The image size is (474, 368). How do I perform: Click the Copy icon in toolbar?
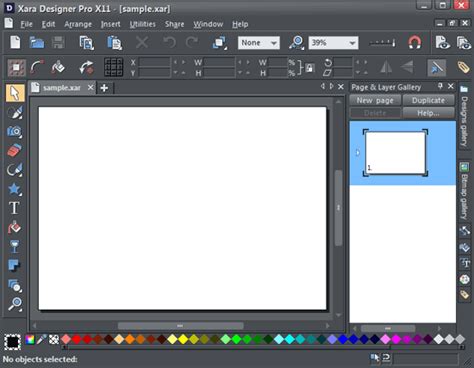(87, 43)
